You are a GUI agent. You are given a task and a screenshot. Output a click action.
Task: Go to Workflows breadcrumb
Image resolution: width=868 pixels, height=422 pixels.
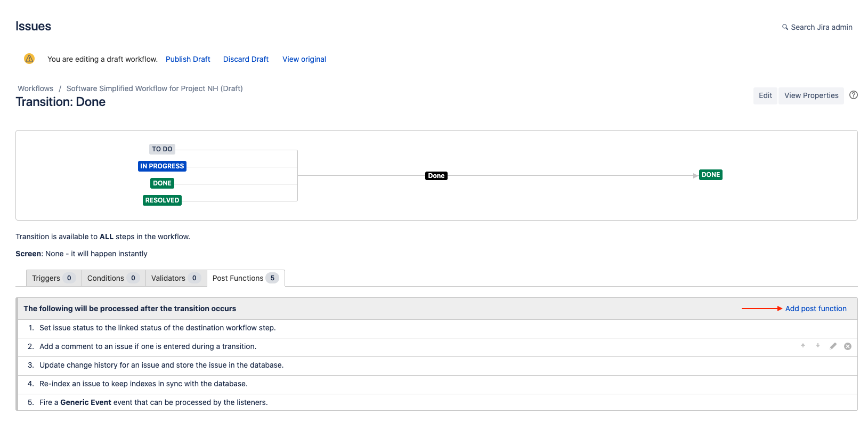pos(36,88)
